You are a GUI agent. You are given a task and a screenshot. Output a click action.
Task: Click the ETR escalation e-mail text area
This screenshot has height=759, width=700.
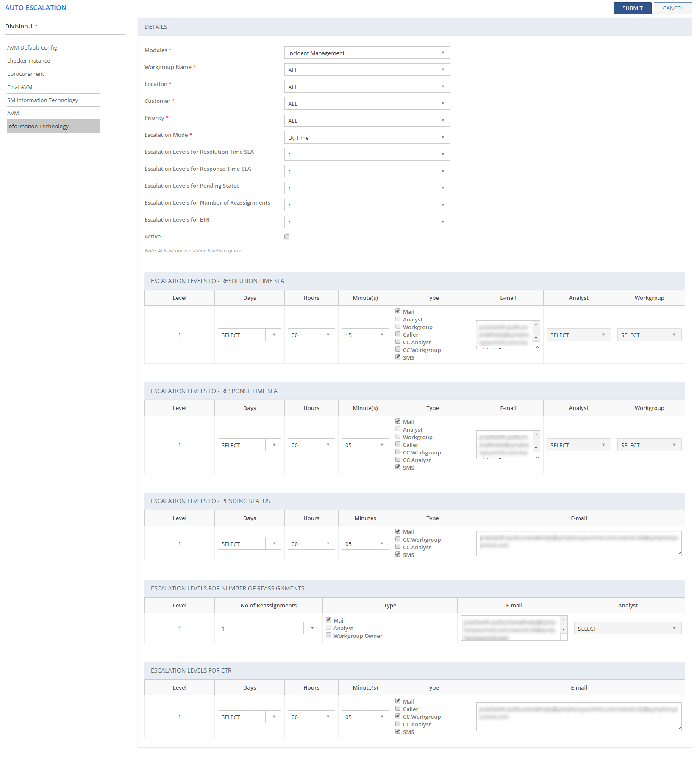(x=578, y=717)
